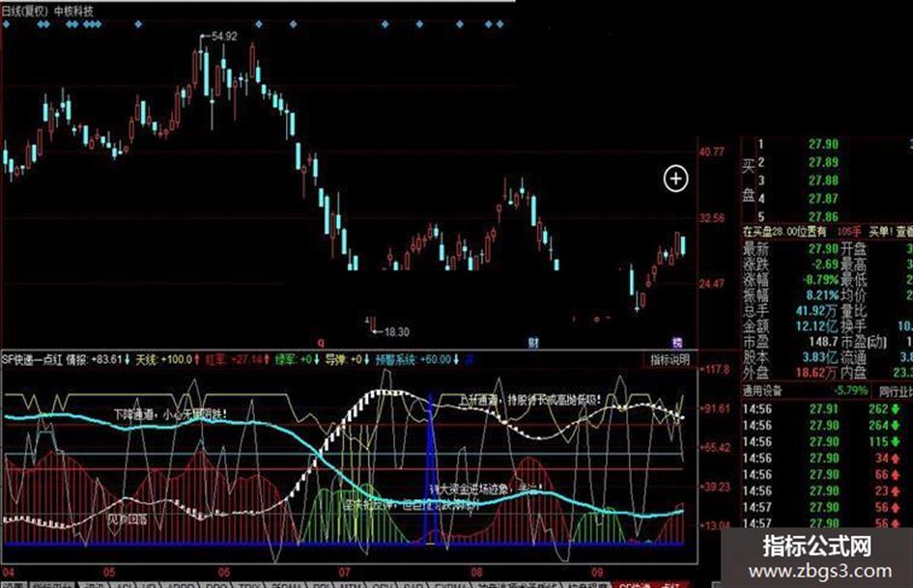Open the 指标说明 indicator description button
913x588 pixels.
click(x=670, y=360)
